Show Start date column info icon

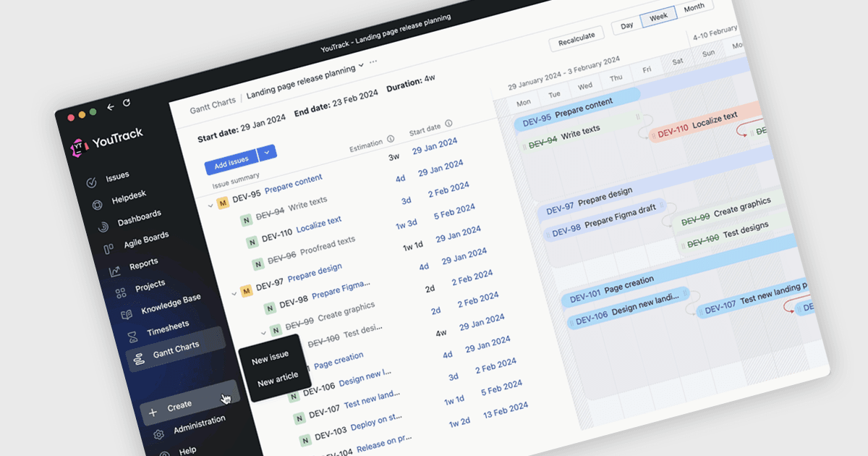(448, 124)
